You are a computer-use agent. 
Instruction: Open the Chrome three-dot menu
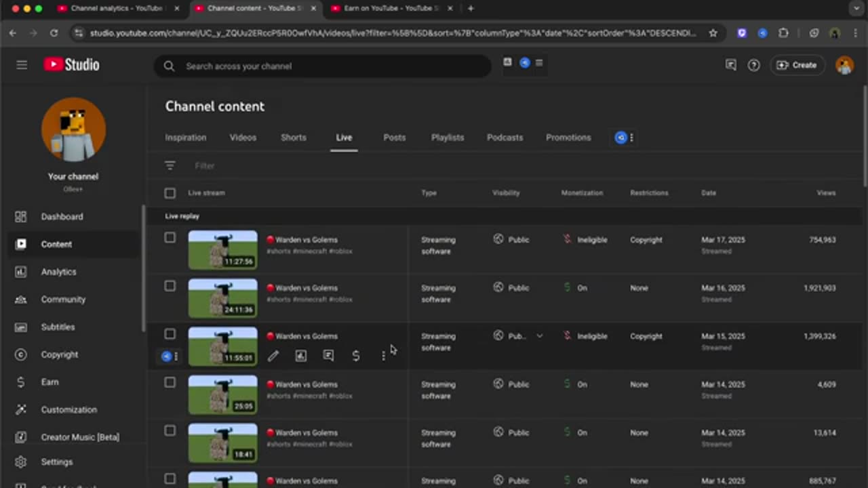point(856,33)
